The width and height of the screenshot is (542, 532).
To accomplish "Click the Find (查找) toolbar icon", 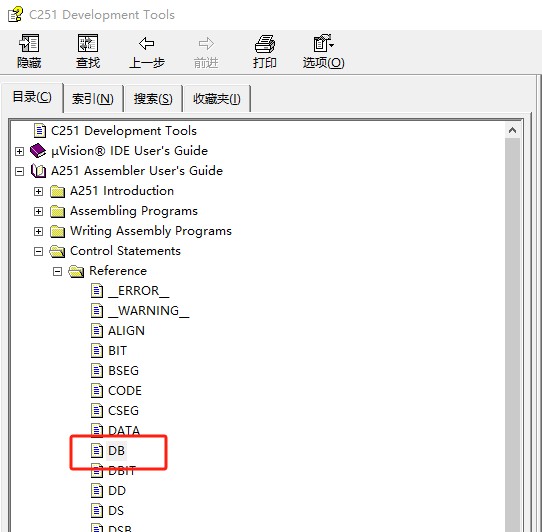I will [x=88, y=44].
